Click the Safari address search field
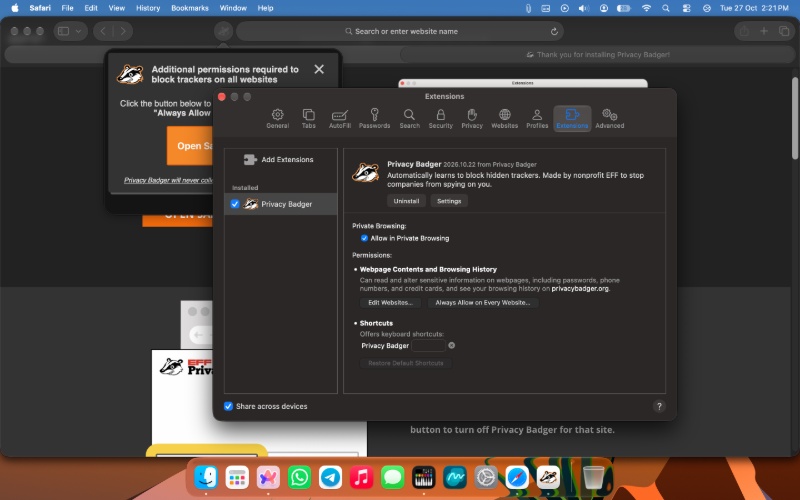800x500 pixels. tap(400, 31)
